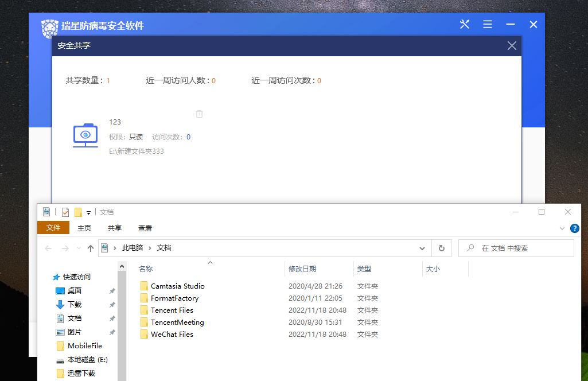588x381 pixels.
Task: Expand chevron after 此电脑 breadcrumb
Action: click(x=150, y=248)
